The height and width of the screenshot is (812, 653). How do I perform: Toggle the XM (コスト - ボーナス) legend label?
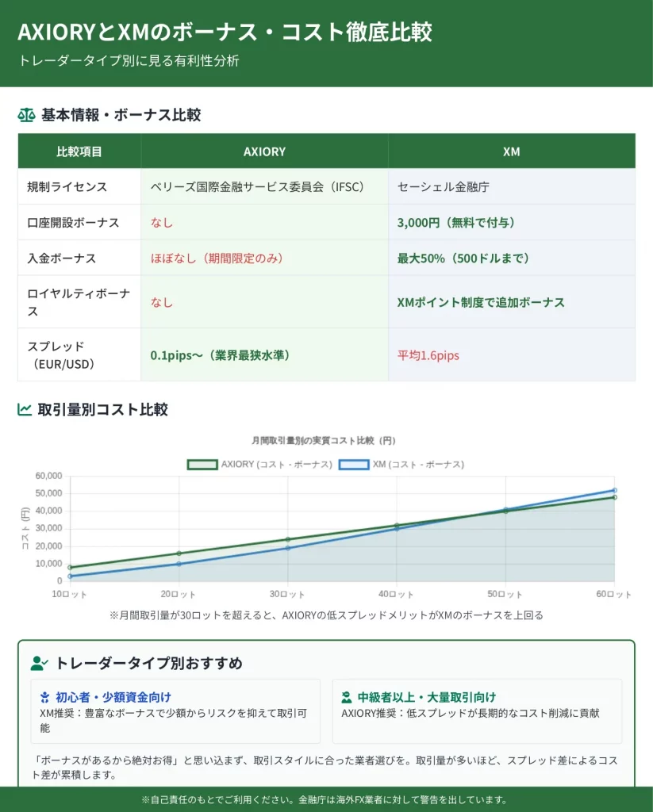click(x=418, y=465)
